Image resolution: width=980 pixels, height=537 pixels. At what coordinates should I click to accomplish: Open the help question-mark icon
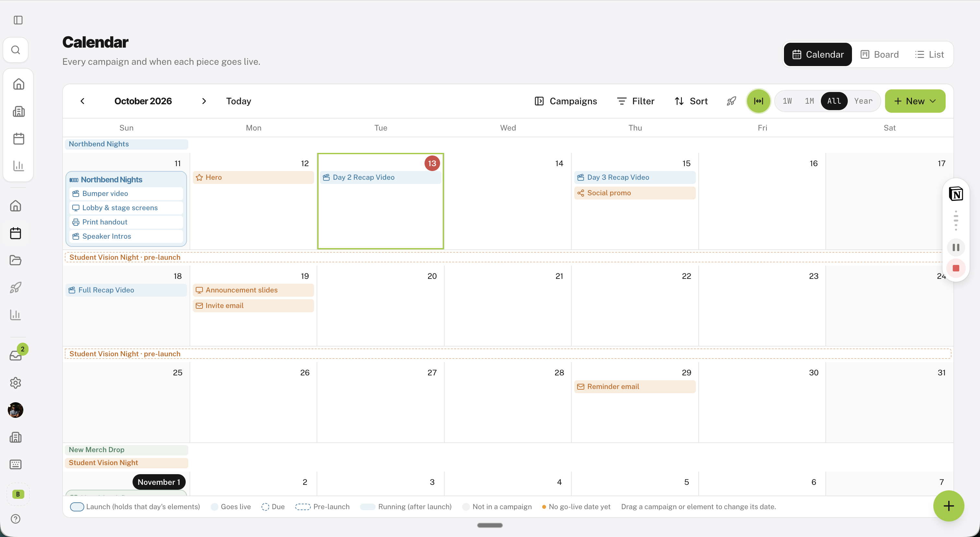coord(16,519)
